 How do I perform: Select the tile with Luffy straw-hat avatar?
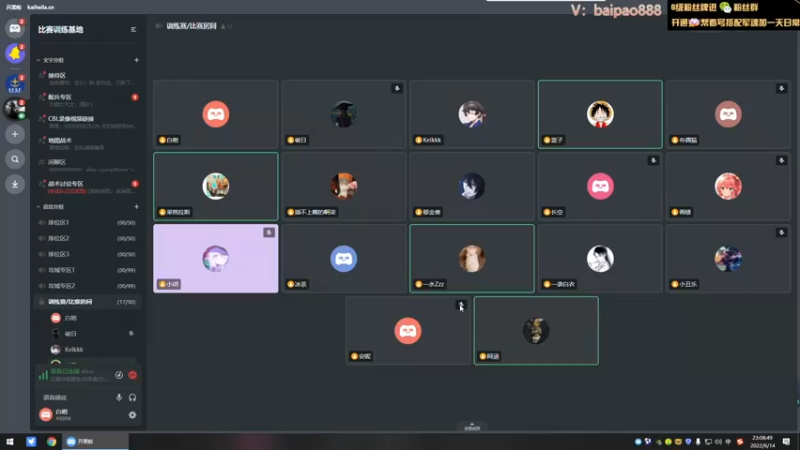point(600,114)
